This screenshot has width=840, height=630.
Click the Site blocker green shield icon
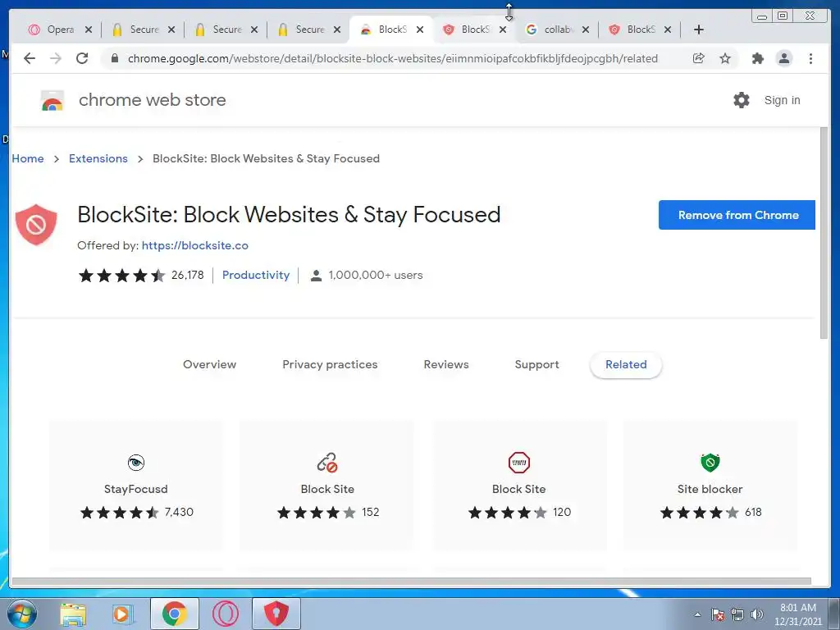pos(710,463)
